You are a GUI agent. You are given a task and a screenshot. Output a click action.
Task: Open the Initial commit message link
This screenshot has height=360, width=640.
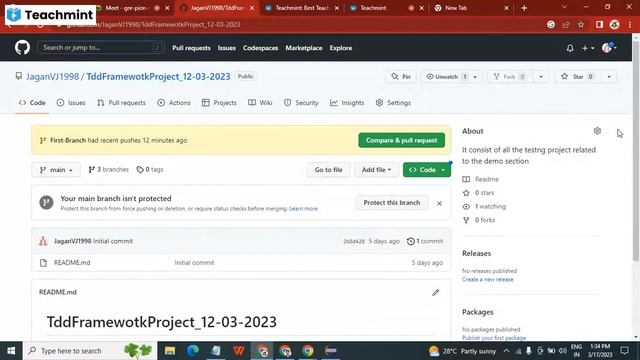click(113, 241)
